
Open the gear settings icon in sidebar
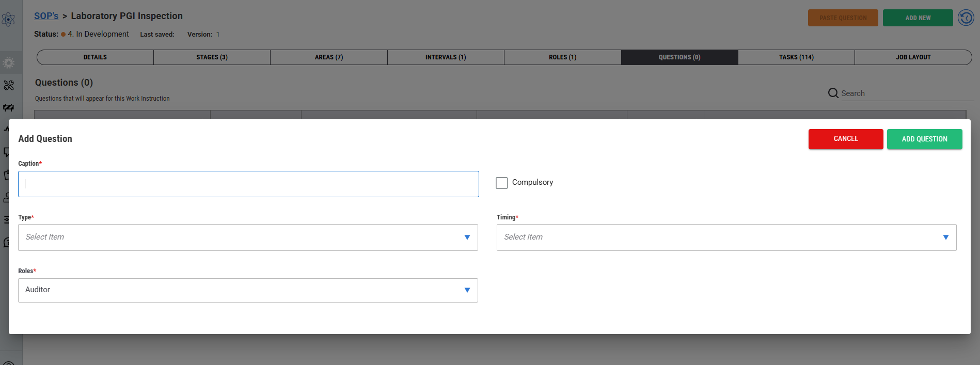[x=9, y=63]
